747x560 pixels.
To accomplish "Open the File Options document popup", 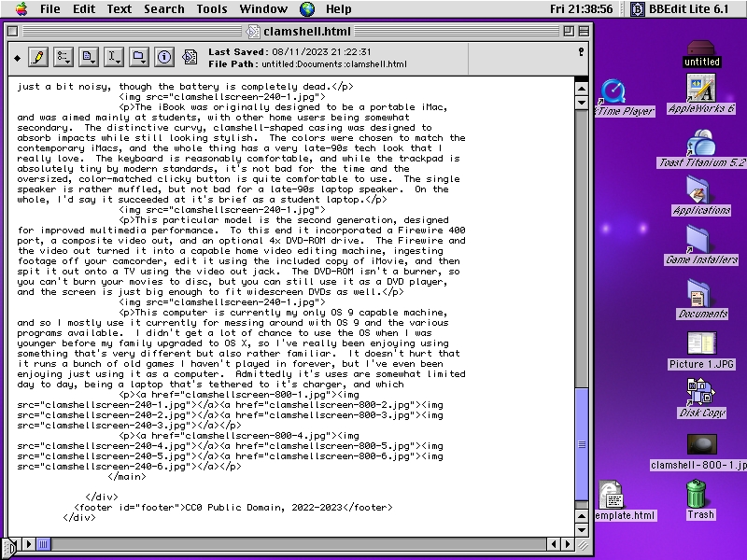I will coord(89,57).
